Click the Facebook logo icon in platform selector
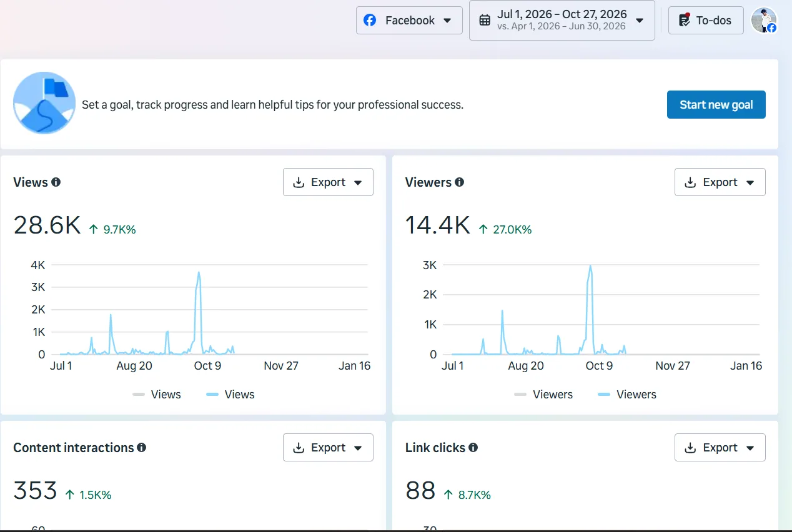The width and height of the screenshot is (792, 532). pos(370,21)
